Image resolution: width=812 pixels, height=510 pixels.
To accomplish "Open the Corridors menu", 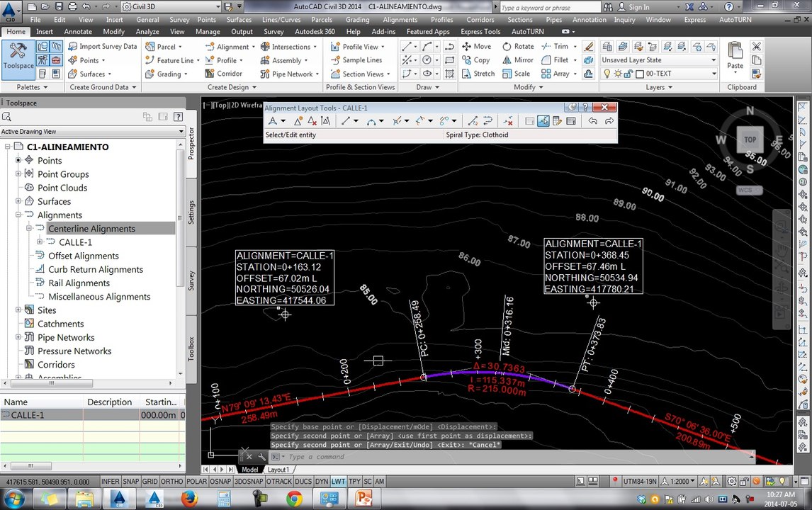I will click(x=480, y=20).
